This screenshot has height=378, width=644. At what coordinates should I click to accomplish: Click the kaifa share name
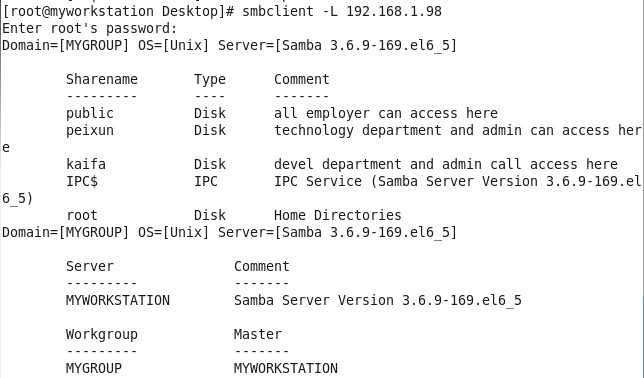pos(86,164)
